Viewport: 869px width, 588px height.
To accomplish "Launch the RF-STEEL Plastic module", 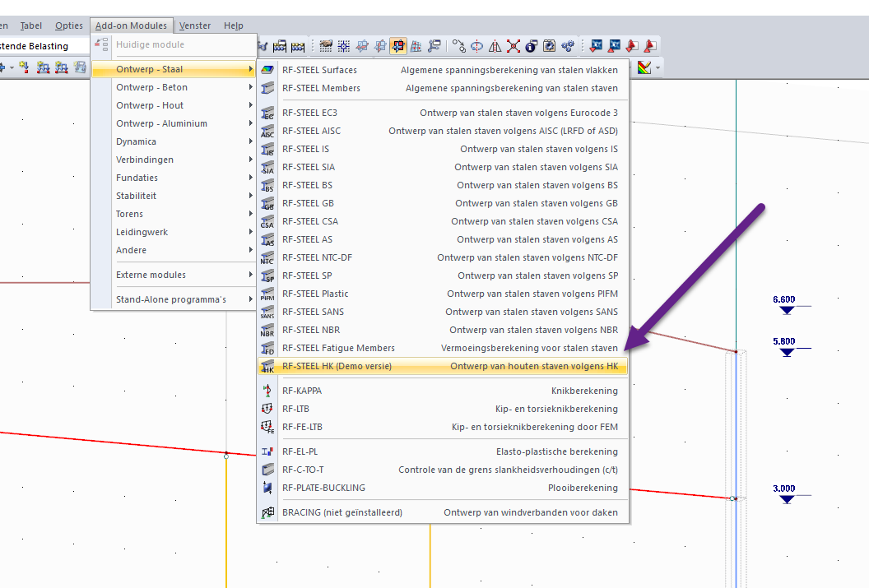I will pos(443,294).
